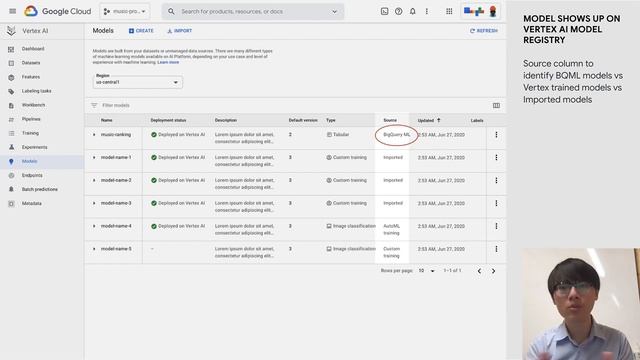This screenshot has height=360, width=640.
Task: Follow the Learn more link
Action: 168,62
